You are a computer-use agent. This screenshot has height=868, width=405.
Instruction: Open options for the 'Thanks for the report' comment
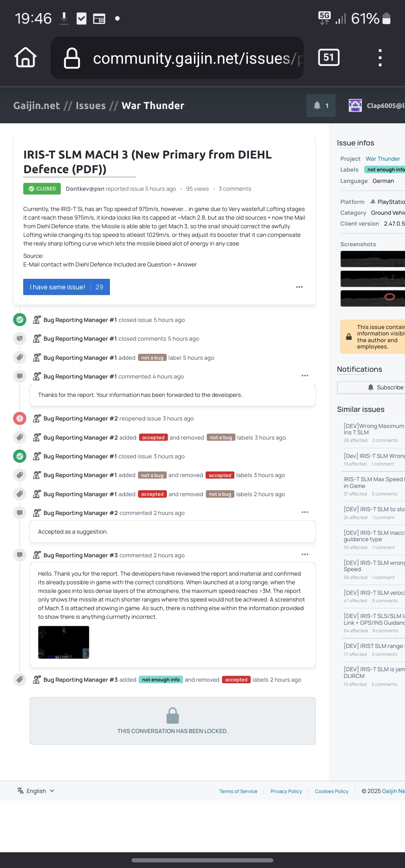(305, 376)
